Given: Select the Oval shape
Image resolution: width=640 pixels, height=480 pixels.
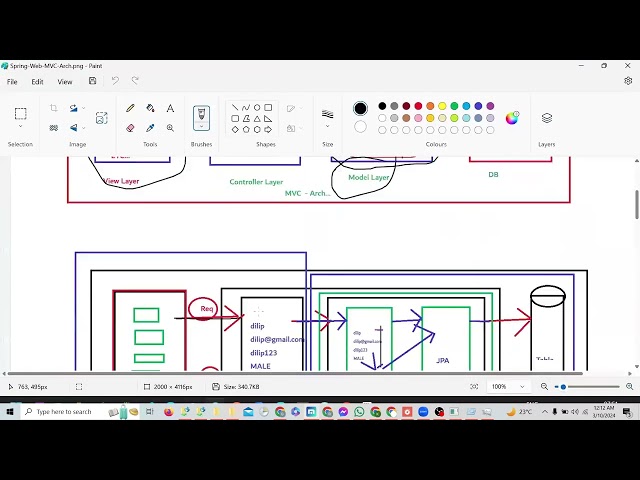Looking at the screenshot, I should (x=257, y=107).
